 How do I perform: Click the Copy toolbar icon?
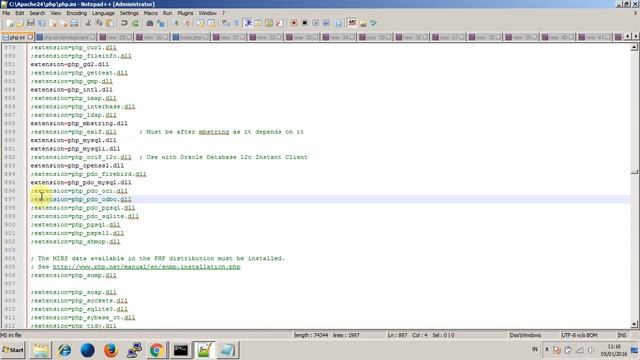99,23
